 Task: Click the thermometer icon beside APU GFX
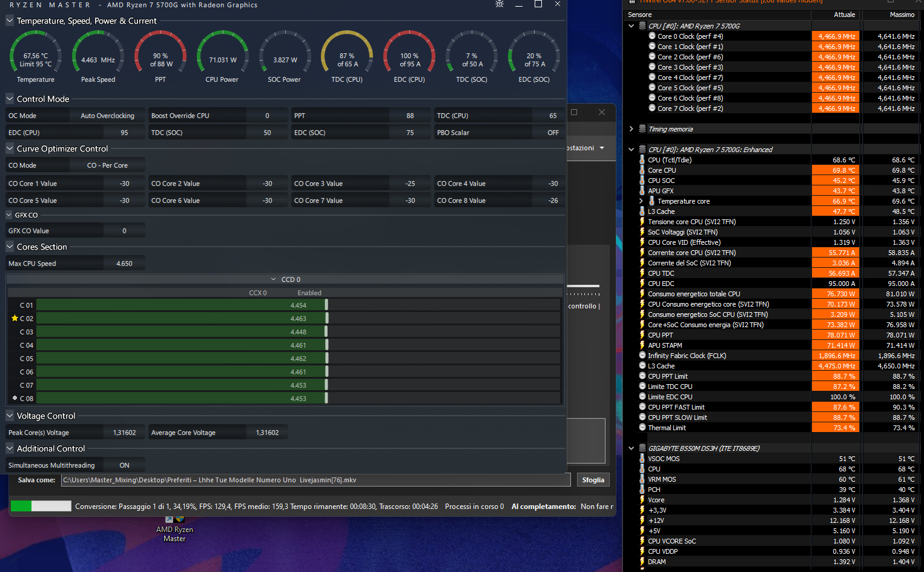642,191
